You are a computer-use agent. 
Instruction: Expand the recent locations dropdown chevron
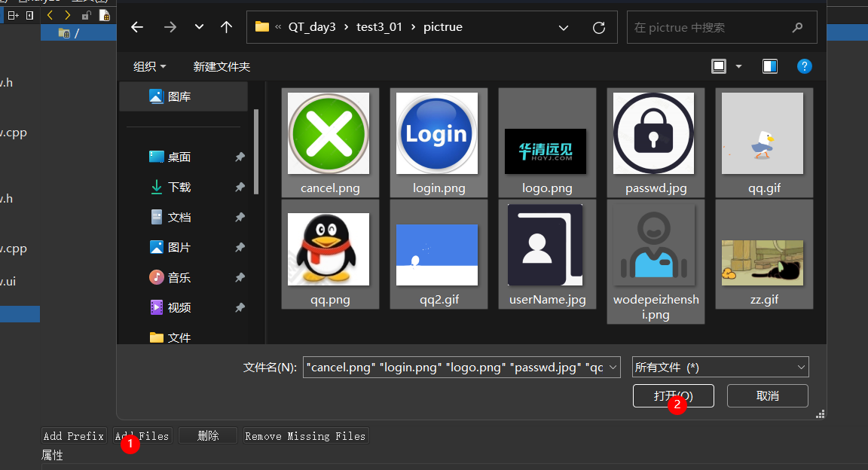(x=199, y=27)
